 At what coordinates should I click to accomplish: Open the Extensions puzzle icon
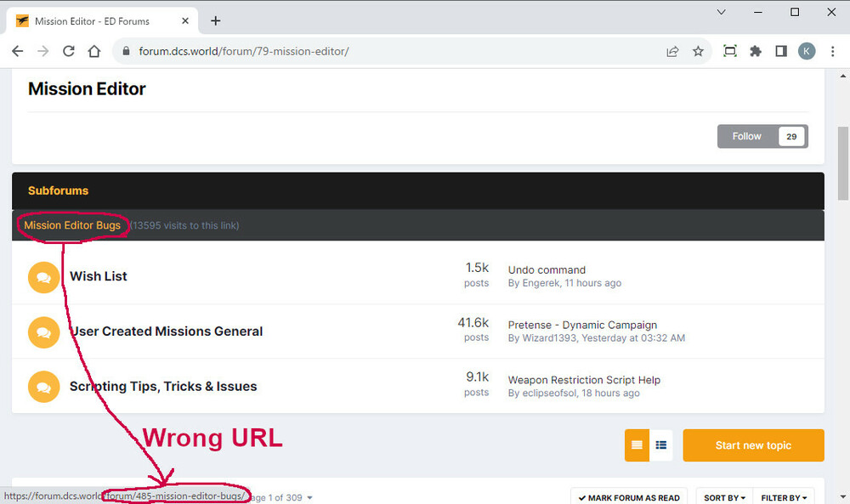(755, 52)
